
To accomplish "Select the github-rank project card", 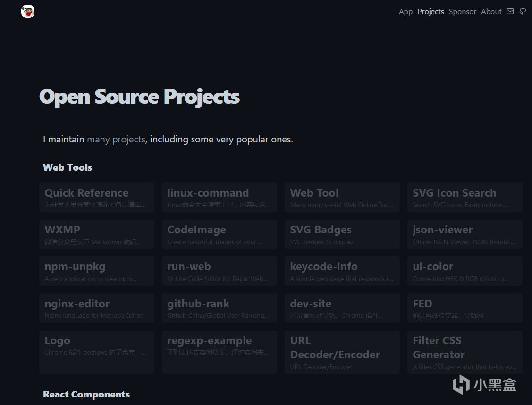I will pyautogui.click(x=219, y=308).
